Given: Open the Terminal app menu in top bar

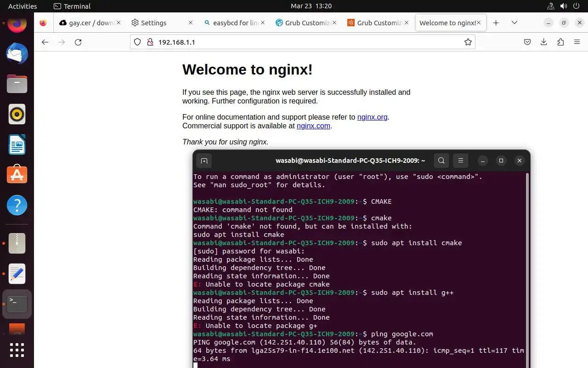Looking at the screenshot, I should (72, 6).
